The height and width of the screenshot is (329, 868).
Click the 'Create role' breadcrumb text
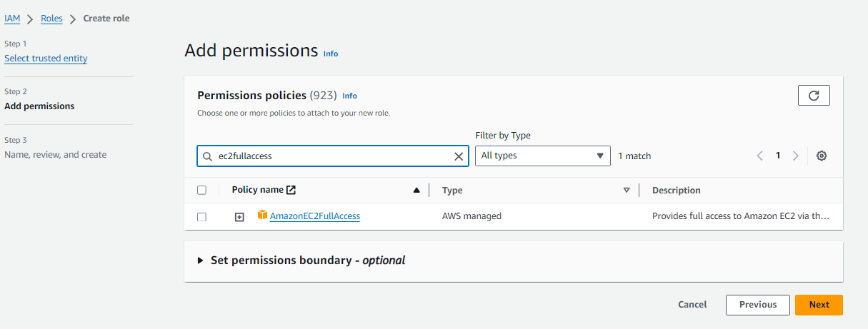(106, 18)
